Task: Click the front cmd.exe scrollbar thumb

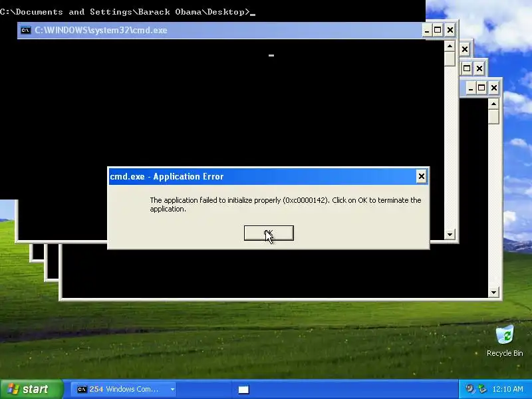Action: pyautogui.click(x=450, y=59)
